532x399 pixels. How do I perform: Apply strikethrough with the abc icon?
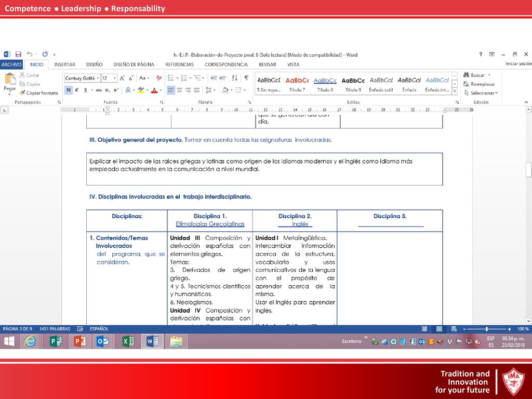coord(99,90)
